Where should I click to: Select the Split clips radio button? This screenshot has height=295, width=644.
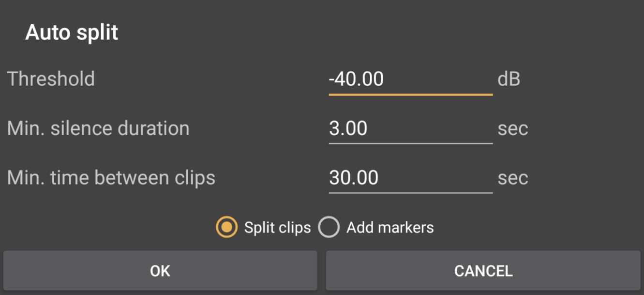pos(227,228)
